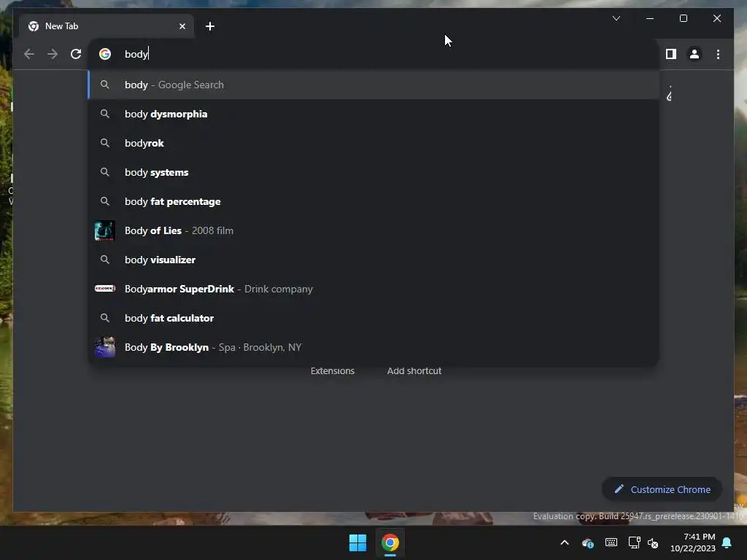Choose 'body fat percentage' suggestion
The height and width of the screenshot is (560, 747).
(x=374, y=201)
